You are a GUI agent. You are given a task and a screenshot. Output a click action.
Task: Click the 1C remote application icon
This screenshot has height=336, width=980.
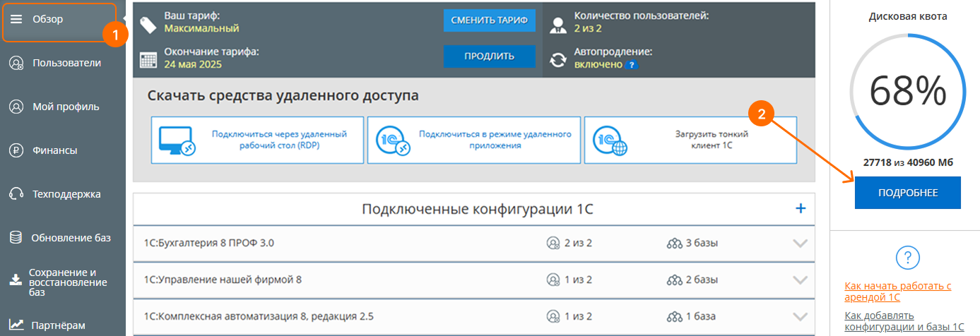(x=393, y=140)
